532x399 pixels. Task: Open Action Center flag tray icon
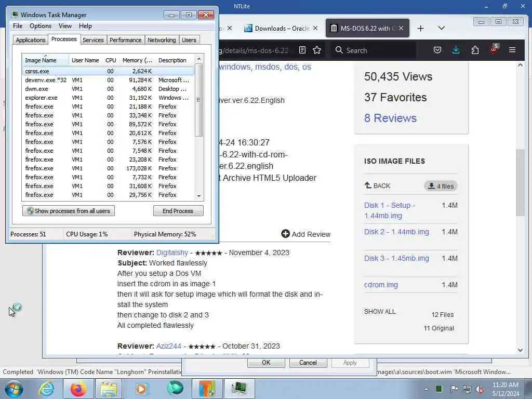pyautogui.click(x=454, y=389)
